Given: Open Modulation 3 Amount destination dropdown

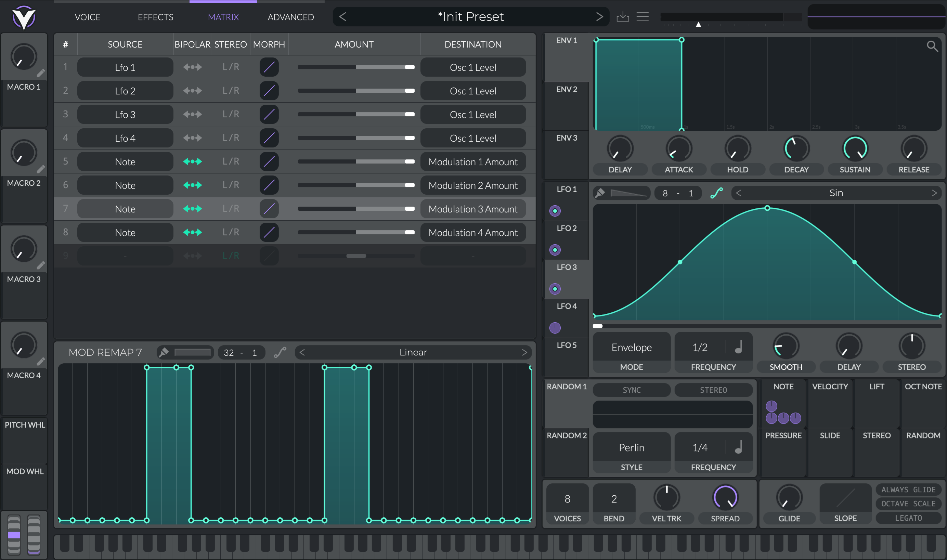Looking at the screenshot, I should point(473,209).
